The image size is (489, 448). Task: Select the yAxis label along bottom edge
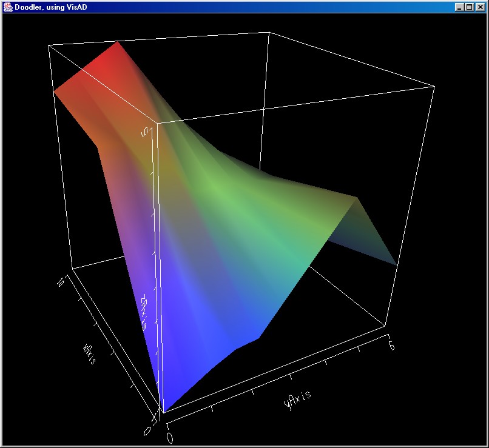pyautogui.click(x=297, y=398)
